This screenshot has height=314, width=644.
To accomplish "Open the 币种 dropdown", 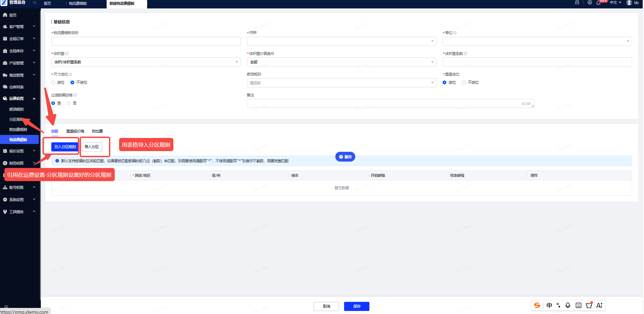I will 341,41.
